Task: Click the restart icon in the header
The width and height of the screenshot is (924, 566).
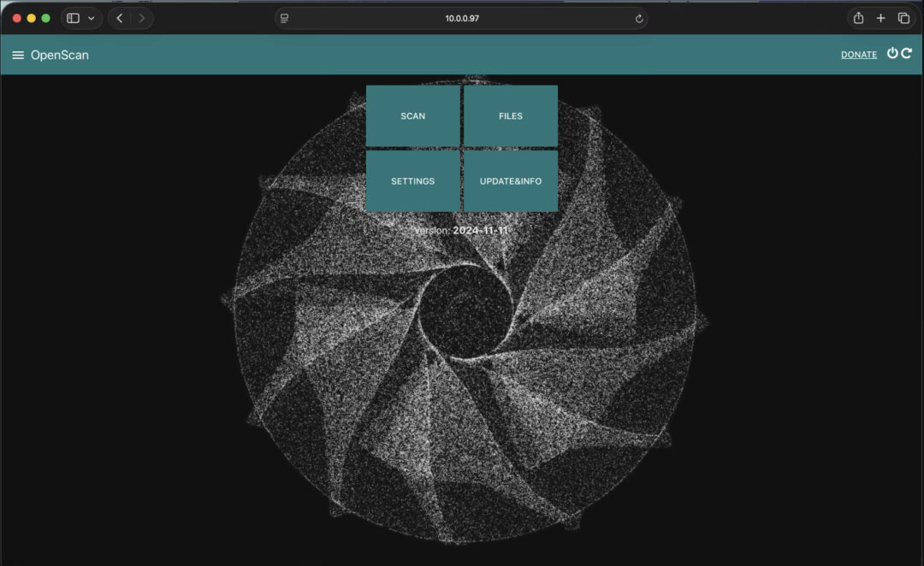Action: 907,53
